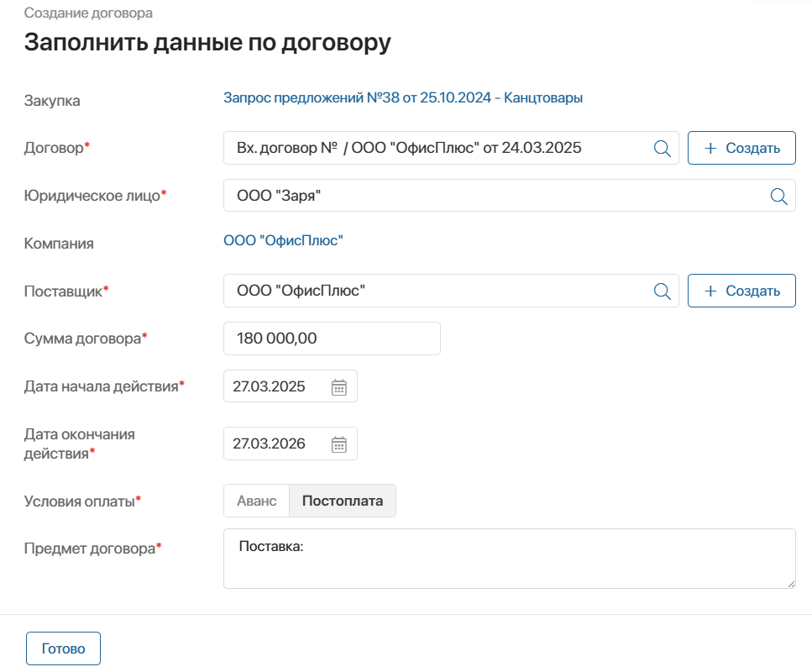This screenshot has width=812, height=672.
Task: Open search lookup for the Договор field
Action: (663, 147)
